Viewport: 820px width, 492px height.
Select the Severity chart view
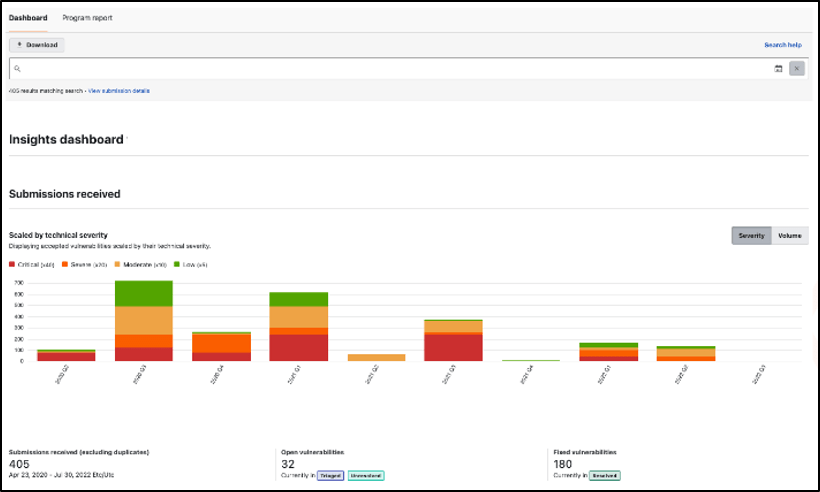click(x=752, y=236)
